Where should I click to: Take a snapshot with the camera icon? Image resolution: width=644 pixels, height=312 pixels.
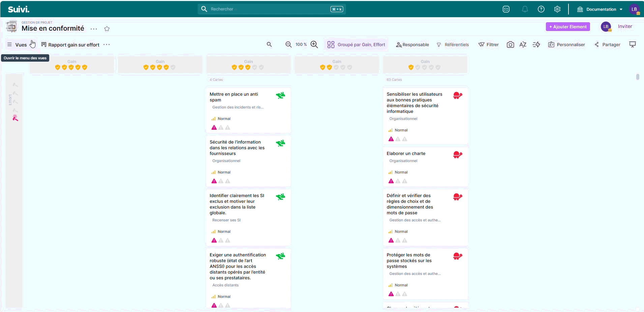tap(510, 44)
